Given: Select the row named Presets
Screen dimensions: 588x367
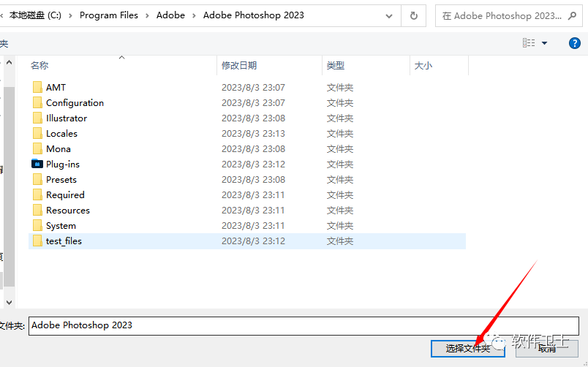Looking at the screenshot, I should pyautogui.click(x=246, y=180).
